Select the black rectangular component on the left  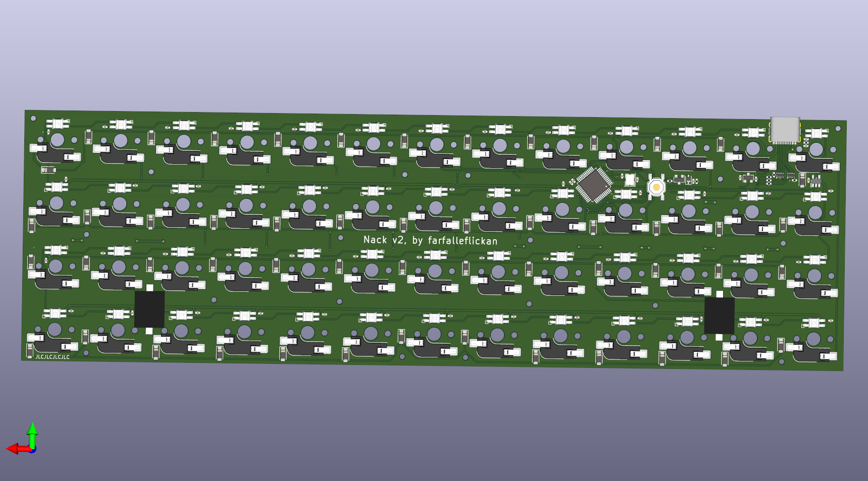pos(149,309)
